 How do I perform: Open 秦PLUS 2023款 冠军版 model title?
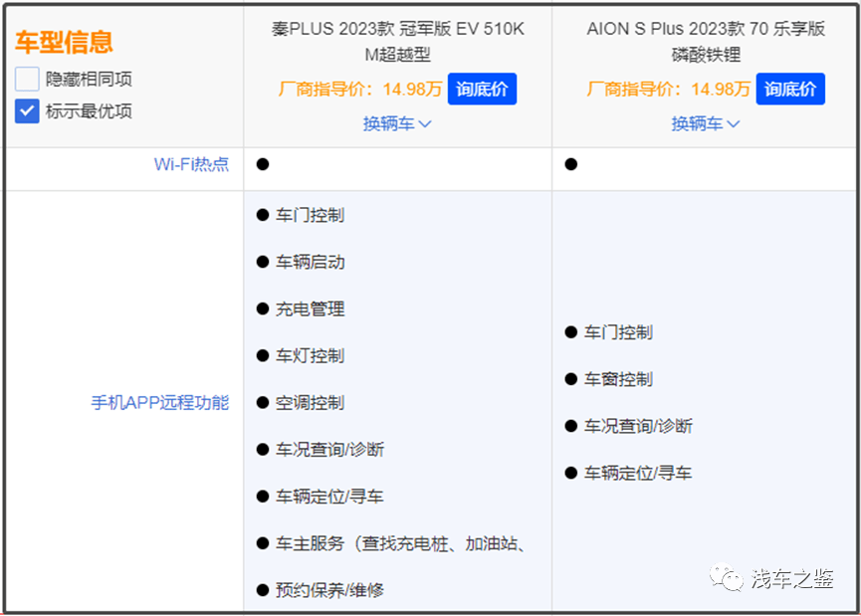tap(397, 41)
